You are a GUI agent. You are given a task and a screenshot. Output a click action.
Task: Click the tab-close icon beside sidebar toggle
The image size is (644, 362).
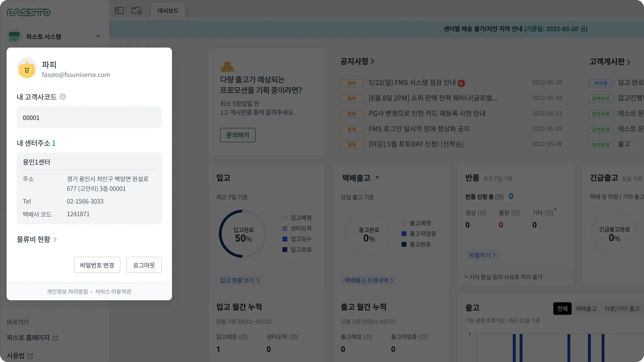pyautogui.click(x=137, y=11)
